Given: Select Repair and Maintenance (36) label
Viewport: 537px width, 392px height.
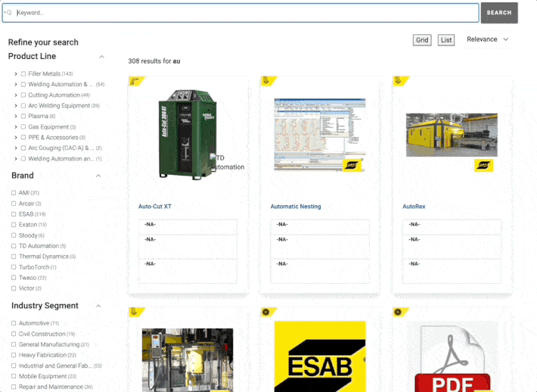Looking at the screenshot, I should click(55, 387).
